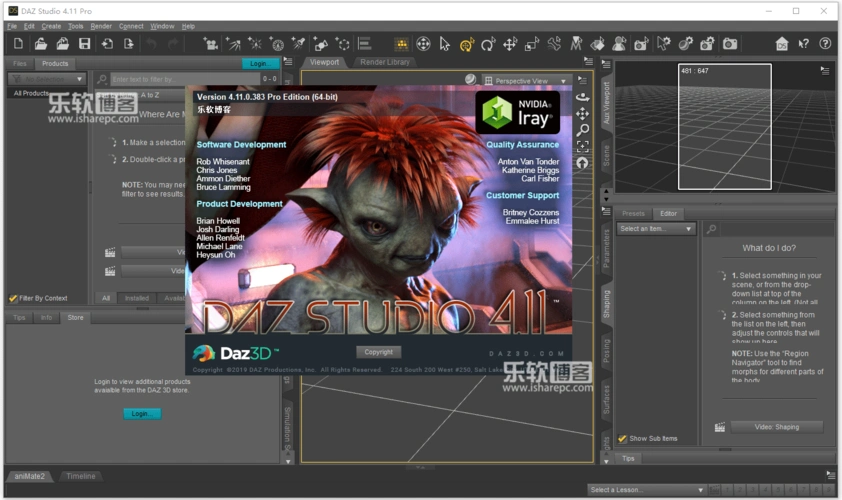
Task: Click the Help question mark icon
Action: (x=825, y=44)
